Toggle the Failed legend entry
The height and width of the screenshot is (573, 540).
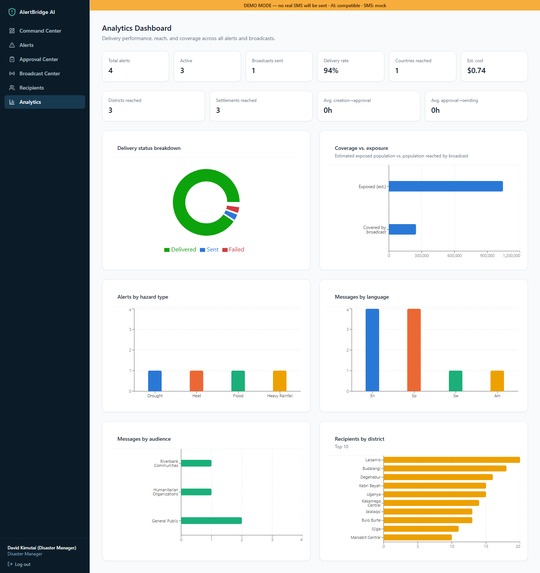[x=233, y=250]
